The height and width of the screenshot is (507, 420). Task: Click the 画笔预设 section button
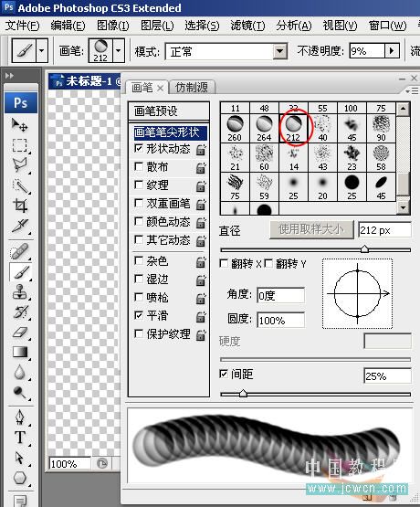169,111
